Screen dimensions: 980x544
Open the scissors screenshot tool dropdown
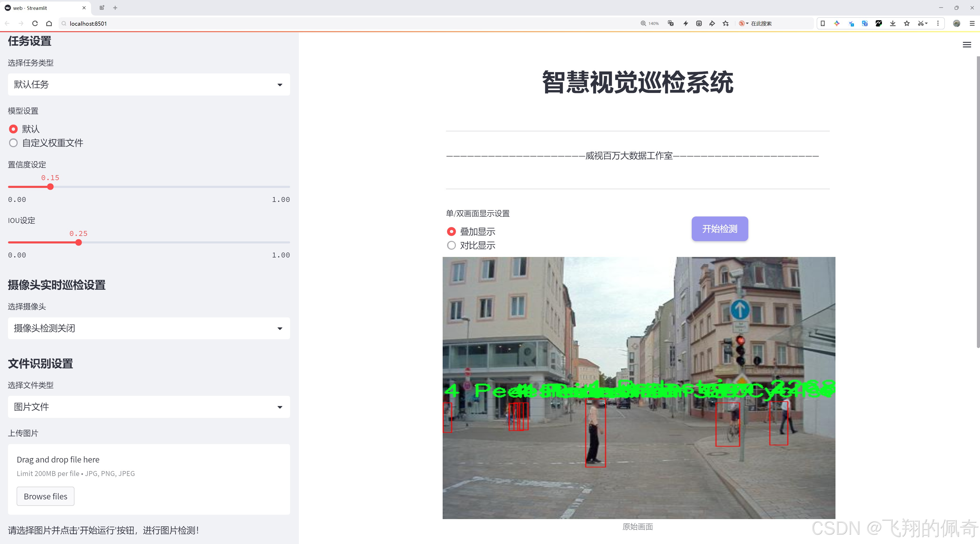(923, 23)
